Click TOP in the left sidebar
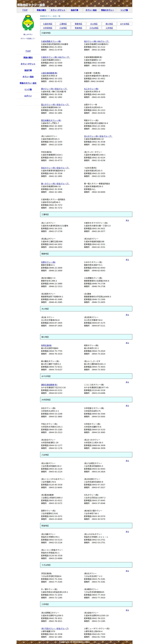The height and width of the screenshot is (644, 149). 28,51
